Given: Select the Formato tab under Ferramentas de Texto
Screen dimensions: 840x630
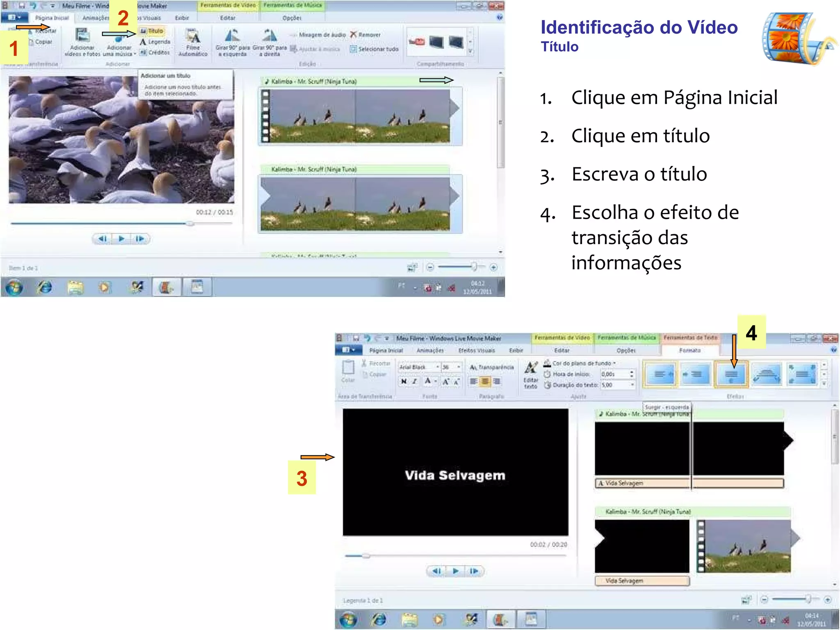Looking at the screenshot, I should [x=690, y=350].
